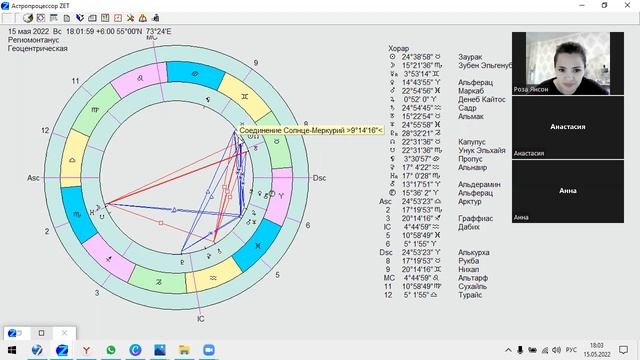Click the network tray icon

[x=545, y=350]
